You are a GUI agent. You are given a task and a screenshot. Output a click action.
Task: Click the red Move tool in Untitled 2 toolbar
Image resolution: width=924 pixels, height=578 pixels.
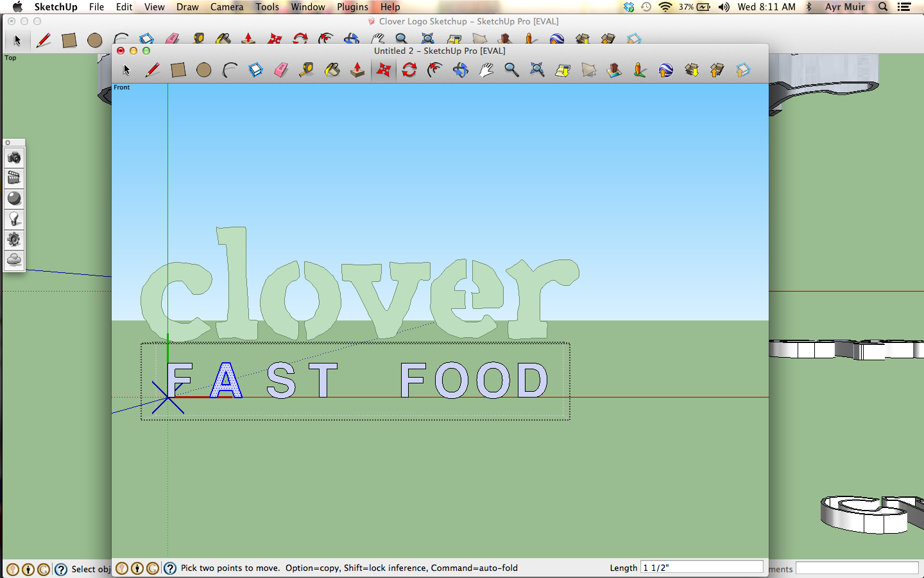pyautogui.click(x=384, y=70)
